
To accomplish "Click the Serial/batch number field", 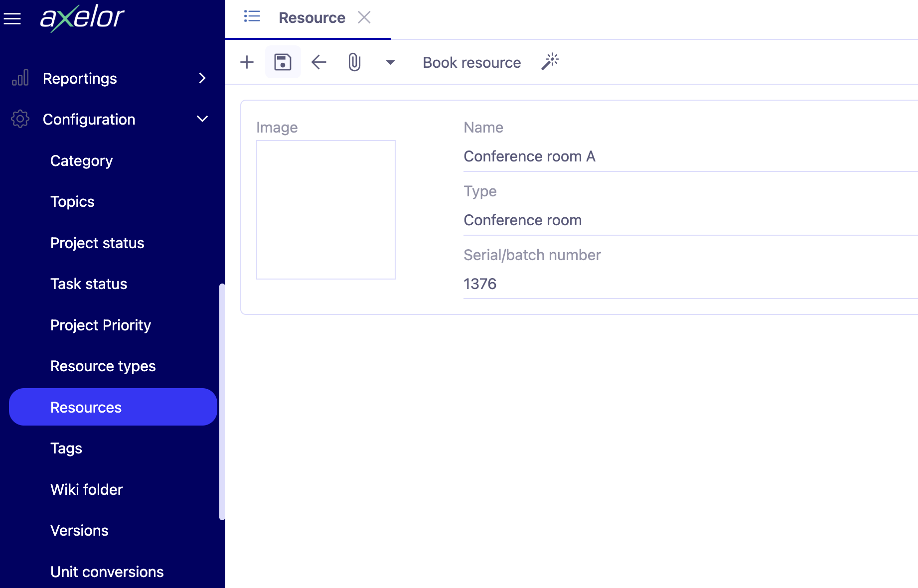I will point(598,283).
